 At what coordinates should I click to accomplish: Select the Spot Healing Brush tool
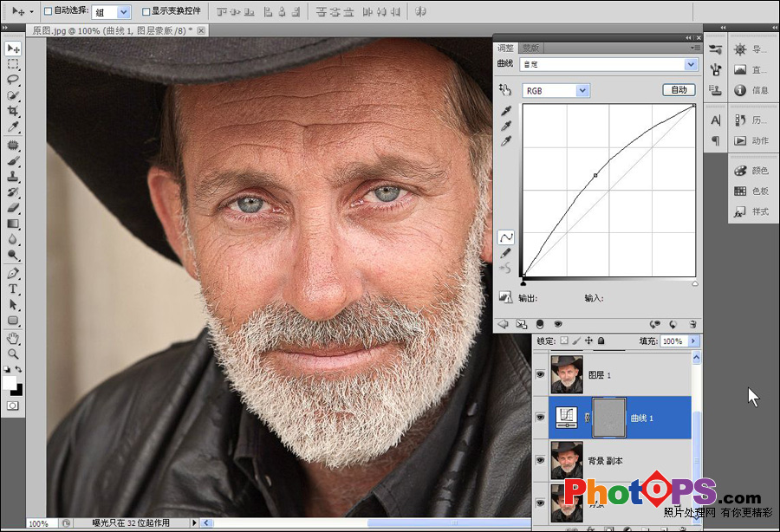tap(13, 146)
